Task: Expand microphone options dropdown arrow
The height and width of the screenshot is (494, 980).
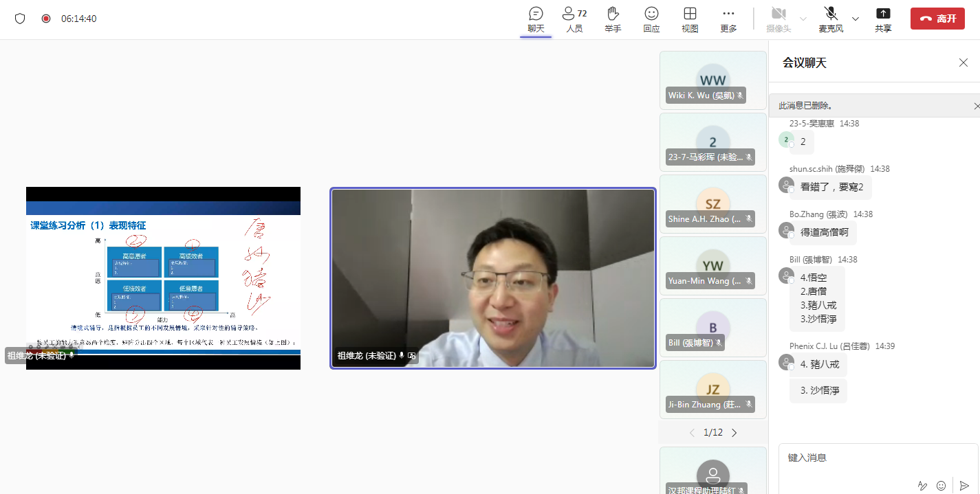Action: 856,19
